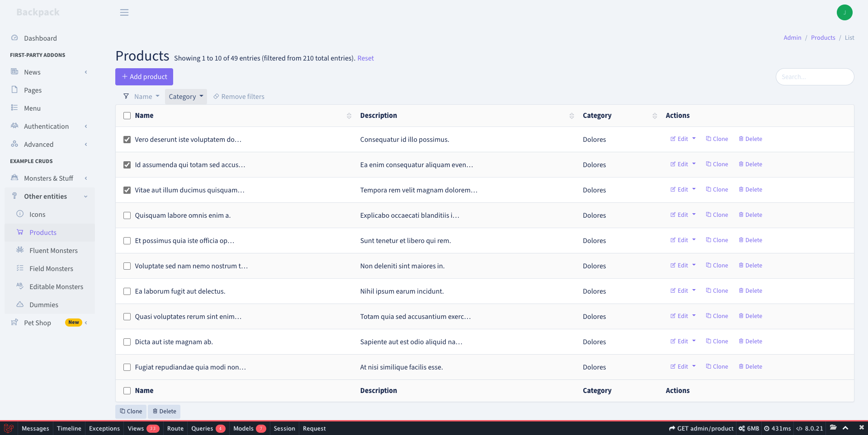This screenshot has height=435, width=868.
Task: Toggle the hamburger sidebar menu icon
Action: coord(124,13)
